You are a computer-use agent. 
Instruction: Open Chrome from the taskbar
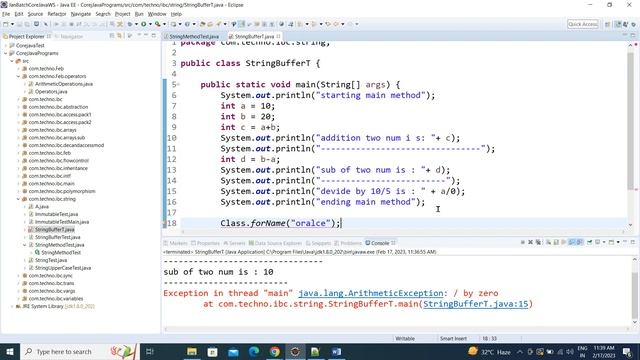(x=275, y=351)
